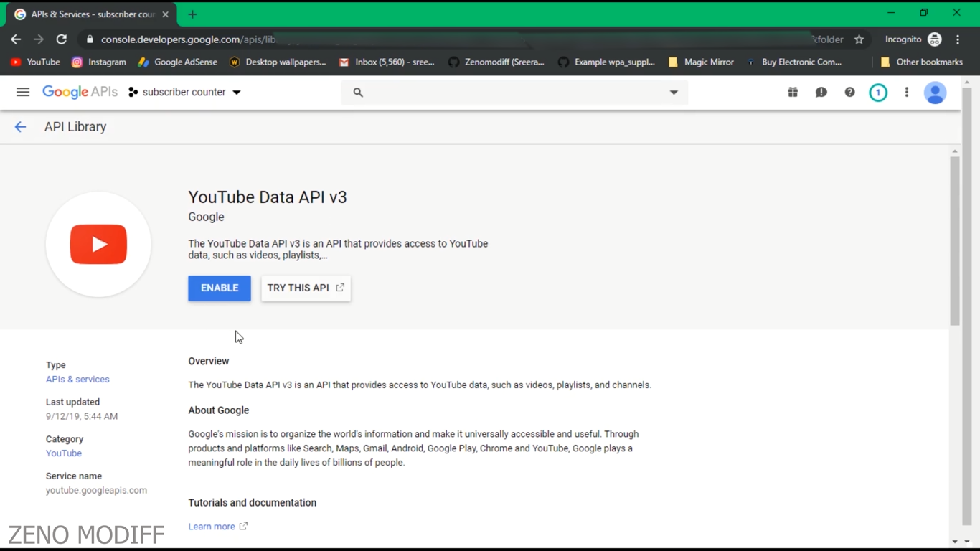Click the YouTube play logo thumbnail
The height and width of the screenshot is (551, 980).
click(x=98, y=244)
